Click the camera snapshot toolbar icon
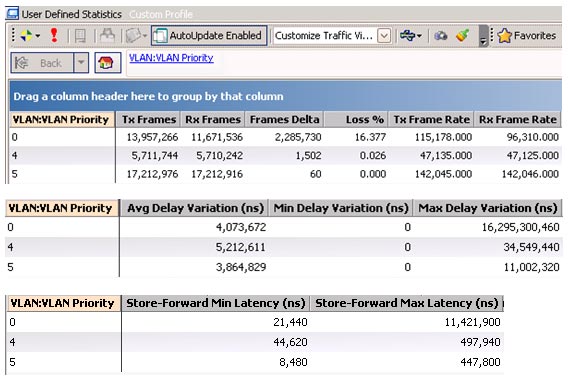The height and width of the screenshot is (381, 568). (x=440, y=35)
